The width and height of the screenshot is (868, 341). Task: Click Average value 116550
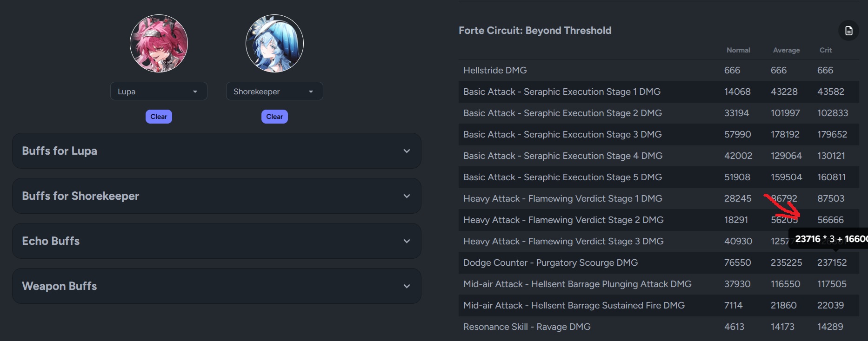click(x=786, y=284)
